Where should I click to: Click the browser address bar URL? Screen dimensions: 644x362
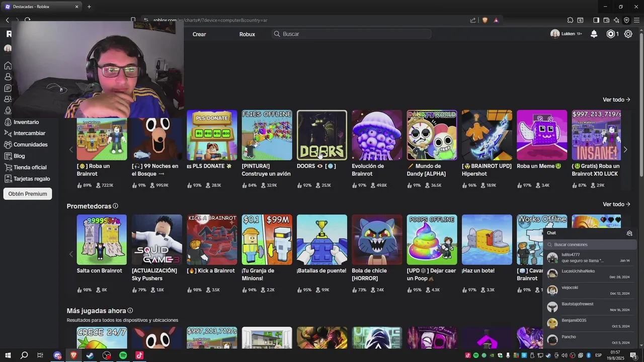pos(210,20)
